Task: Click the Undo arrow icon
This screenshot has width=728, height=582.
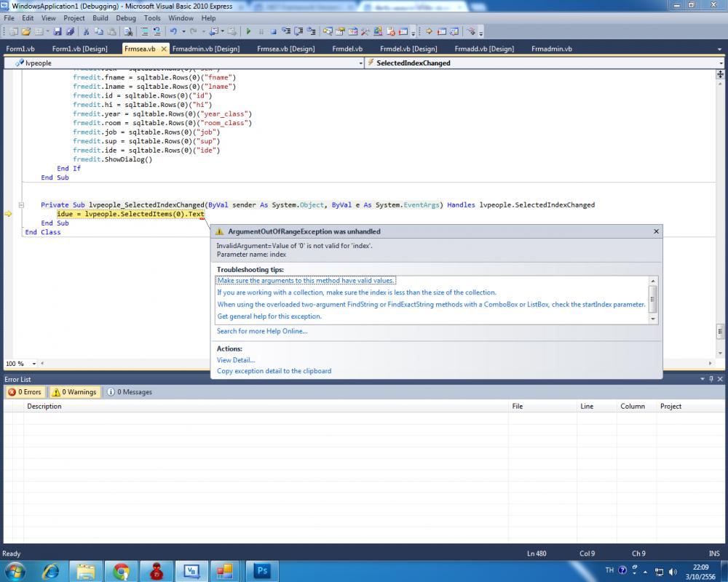Action: 173,32
